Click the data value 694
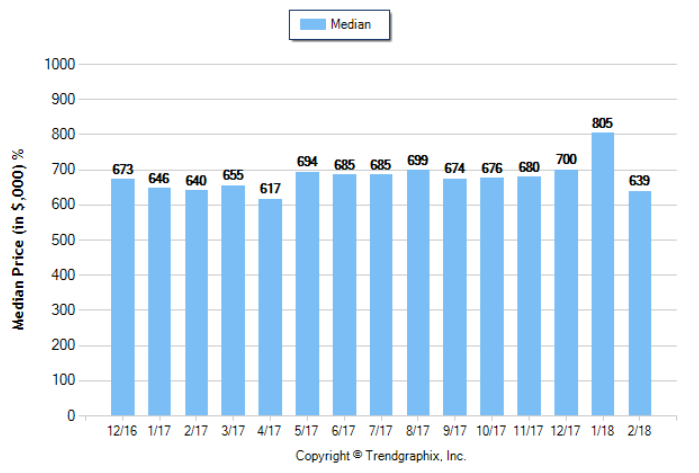The image size is (699, 473). pyautogui.click(x=307, y=161)
